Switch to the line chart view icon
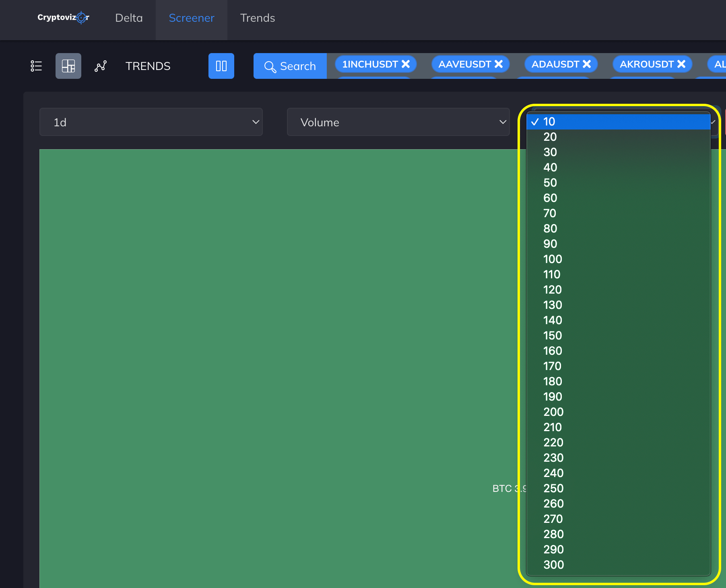The width and height of the screenshot is (726, 588). click(x=101, y=66)
